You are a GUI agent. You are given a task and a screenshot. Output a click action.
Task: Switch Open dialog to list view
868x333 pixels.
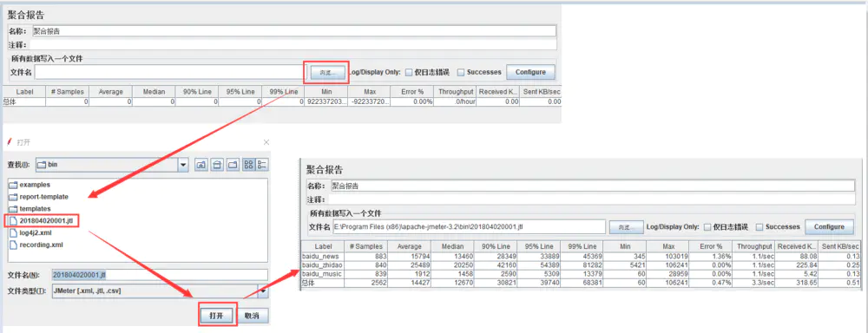click(249, 164)
